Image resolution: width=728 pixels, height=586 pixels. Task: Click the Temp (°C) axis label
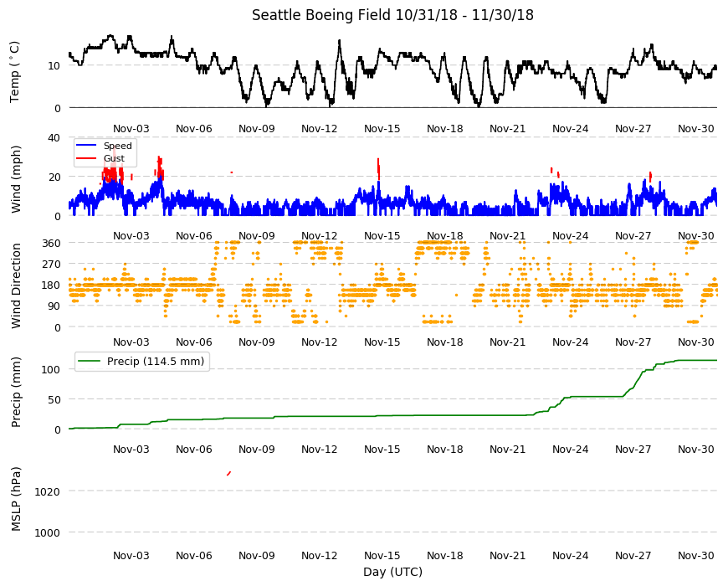pyautogui.click(x=15, y=71)
